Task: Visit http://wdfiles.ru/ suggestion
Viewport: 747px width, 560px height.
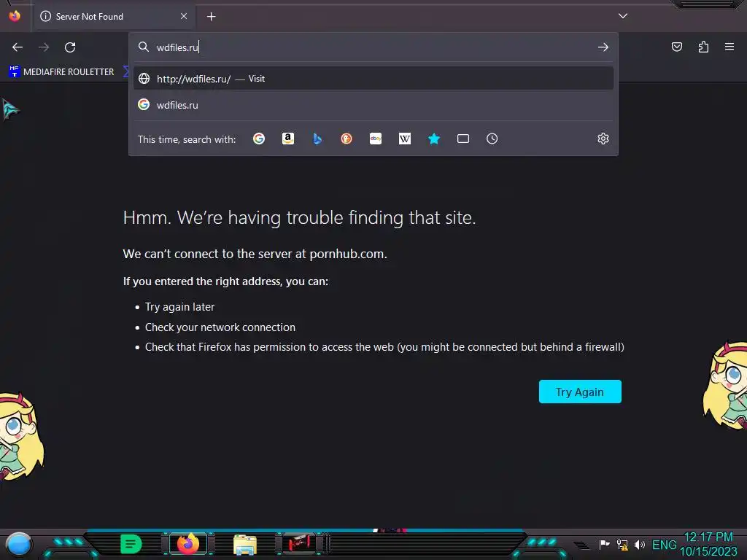Action: (373, 79)
